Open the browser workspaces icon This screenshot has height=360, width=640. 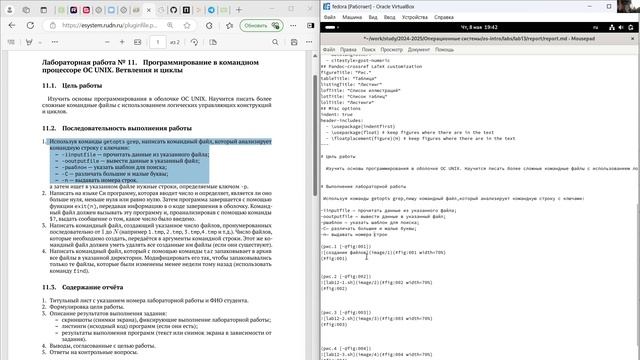tap(26, 10)
